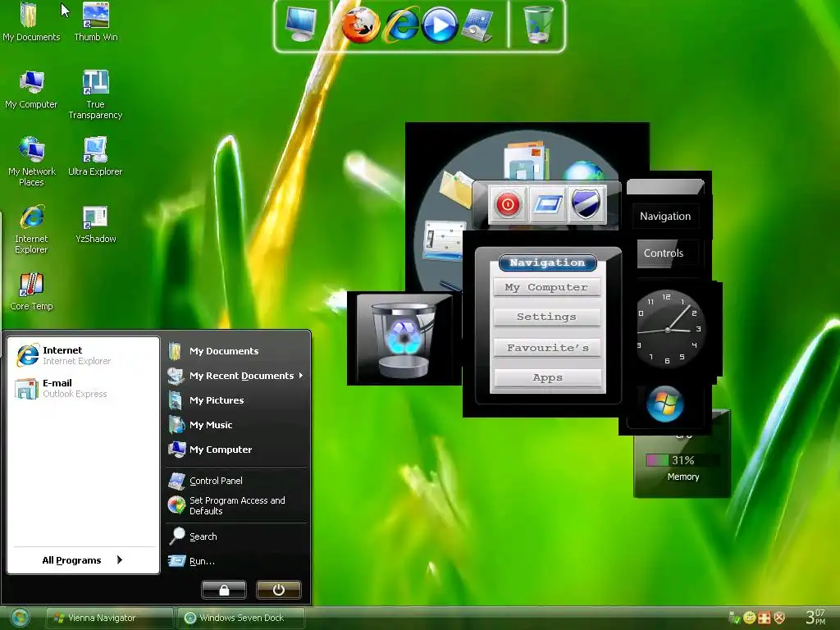Viewport: 840px width, 630px height.
Task: Click the power button in the Start menu
Action: coord(279,590)
